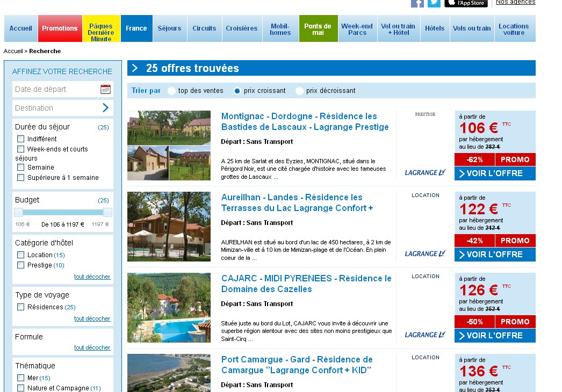Click the App Store download badge
The height and width of the screenshot is (392, 562).
(x=466, y=3)
